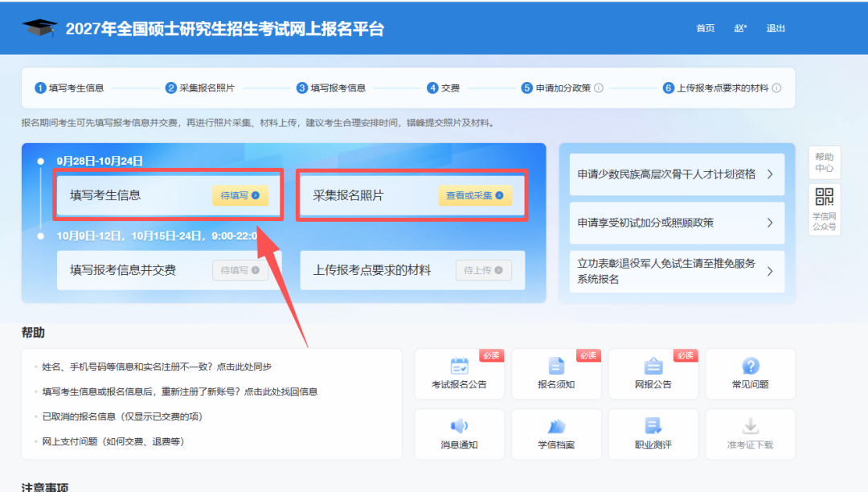Click step 2 采集报名照片 number icon

pyautogui.click(x=171, y=88)
